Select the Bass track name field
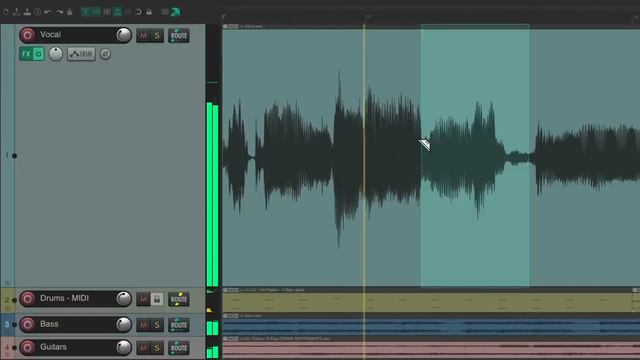Viewport: 640px width, 360px height. point(76,324)
